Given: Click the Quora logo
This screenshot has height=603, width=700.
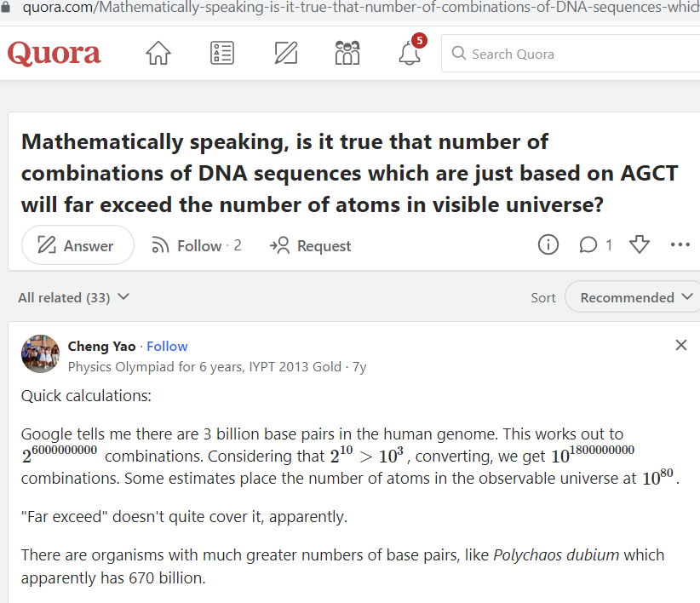Looking at the screenshot, I should pyautogui.click(x=55, y=54).
